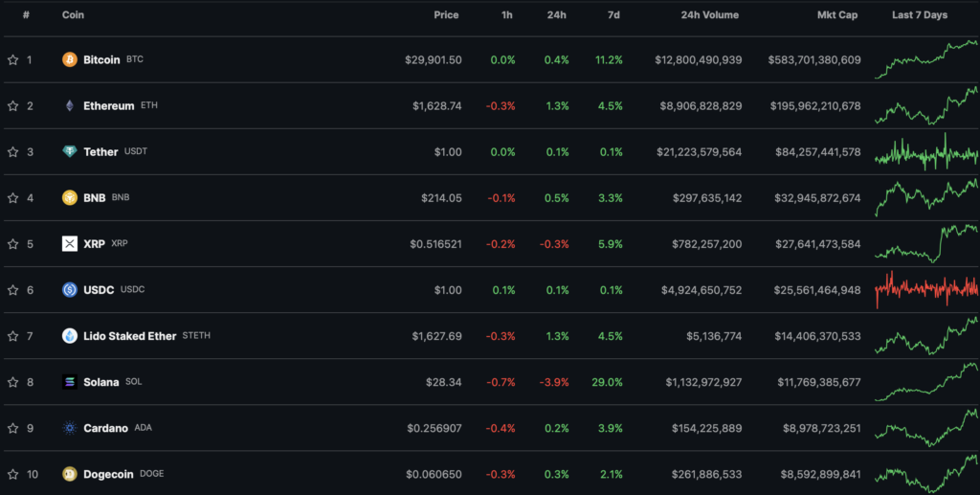Click the BNB coin icon

(x=70, y=198)
